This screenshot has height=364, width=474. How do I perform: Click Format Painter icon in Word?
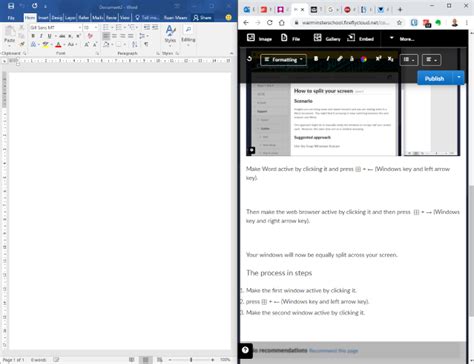(22, 44)
